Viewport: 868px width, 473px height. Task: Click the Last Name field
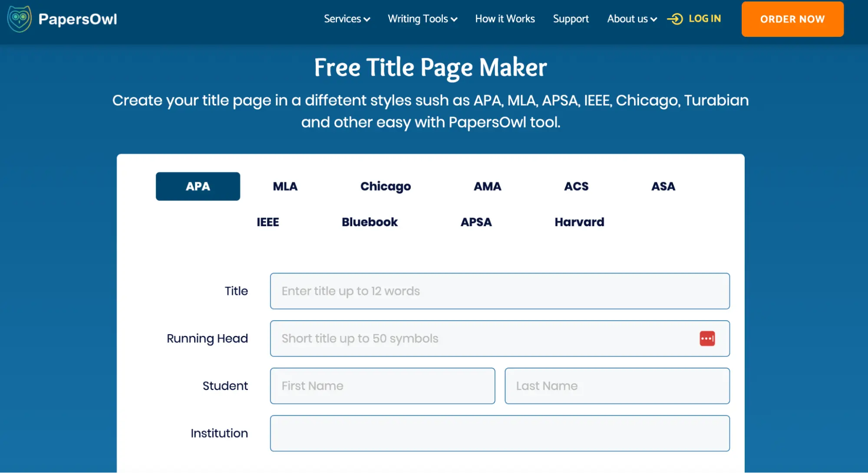click(617, 386)
